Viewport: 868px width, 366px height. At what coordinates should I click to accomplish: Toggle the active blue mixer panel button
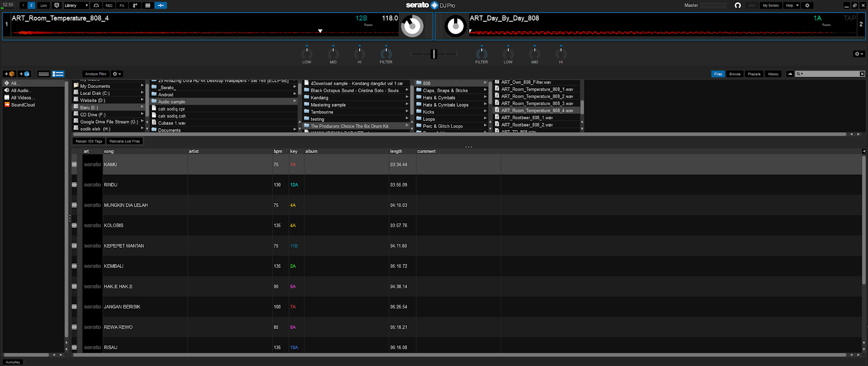pyautogui.click(x=161, y=5)
